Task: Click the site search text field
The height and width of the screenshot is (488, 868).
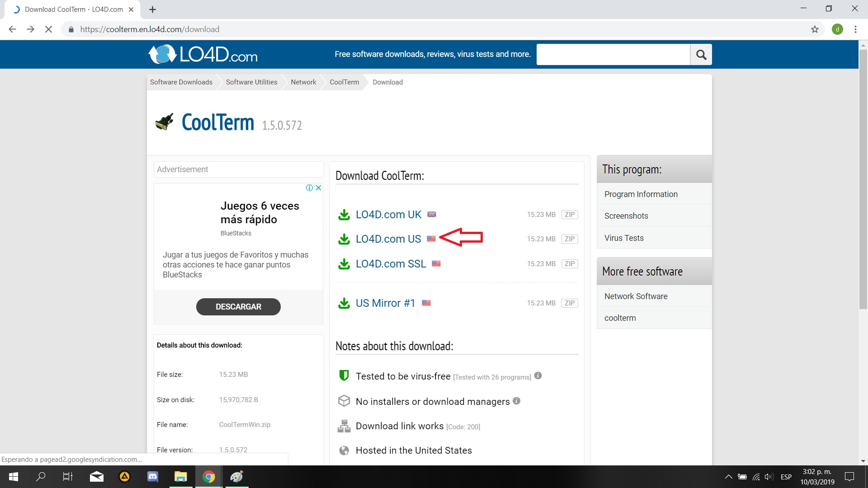Action: (x=613, y=55)
